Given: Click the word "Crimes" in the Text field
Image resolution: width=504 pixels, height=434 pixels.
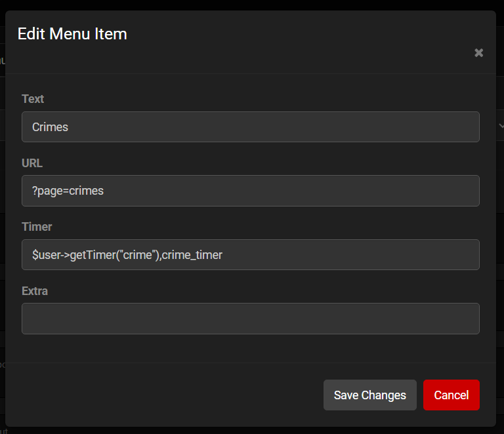Looking at the screenshot, I should pos(50,127).
